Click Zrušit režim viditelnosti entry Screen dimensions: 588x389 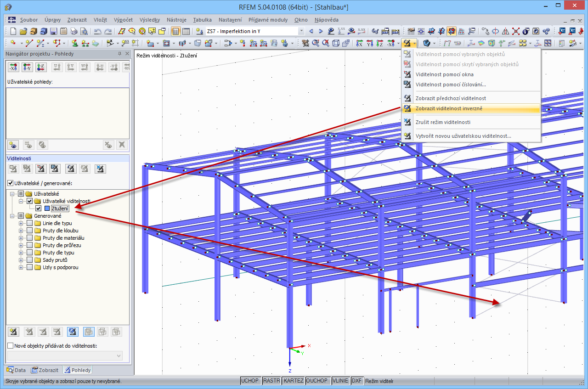point(443,122)
